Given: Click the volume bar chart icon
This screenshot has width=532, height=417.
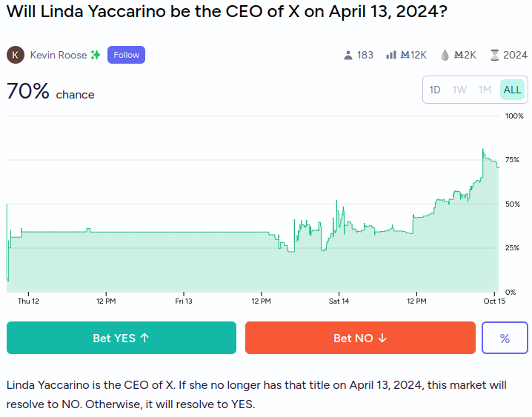Looking at the screenshot, I should 391,55.
